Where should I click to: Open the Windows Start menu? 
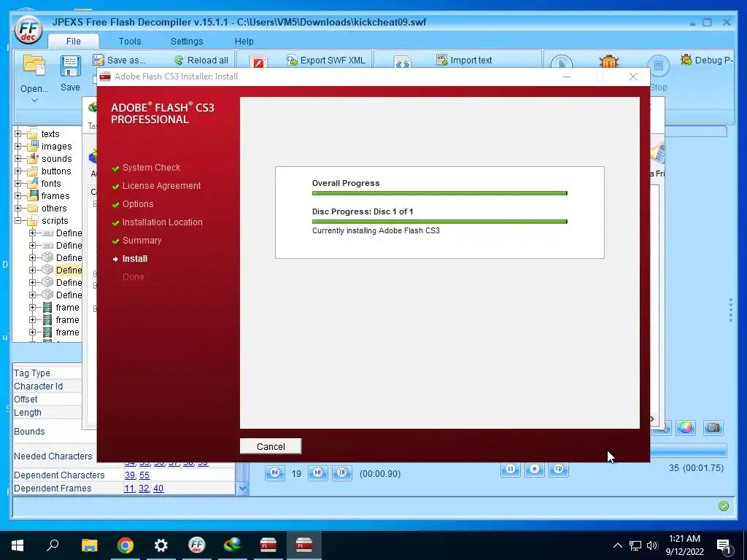point(18,545)
